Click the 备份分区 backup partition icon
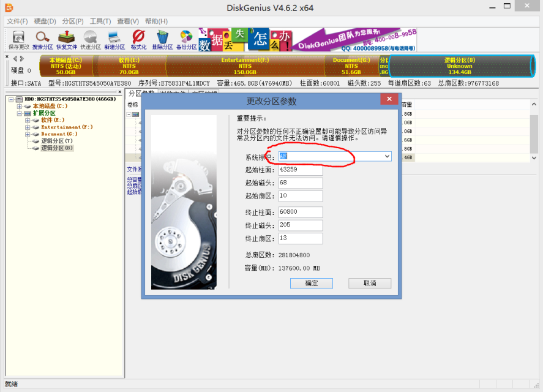Screen dimensions: 543x392 (186, 40)
